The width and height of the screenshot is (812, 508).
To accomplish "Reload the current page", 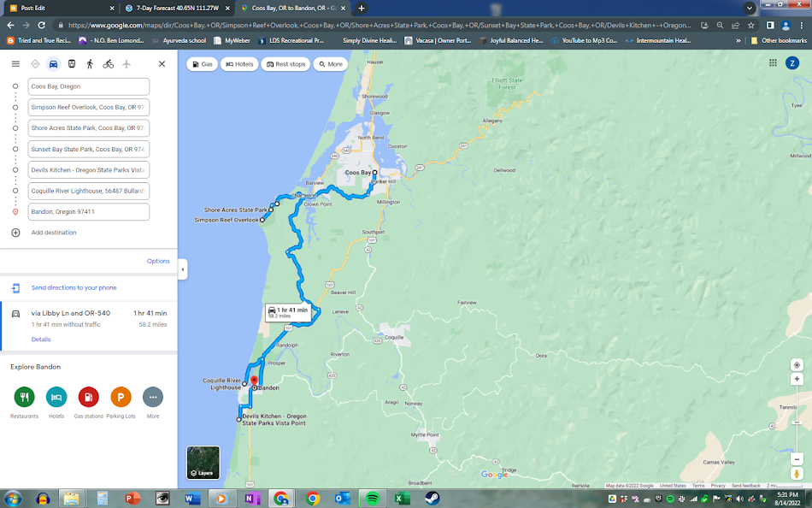I will pos(41,25).
